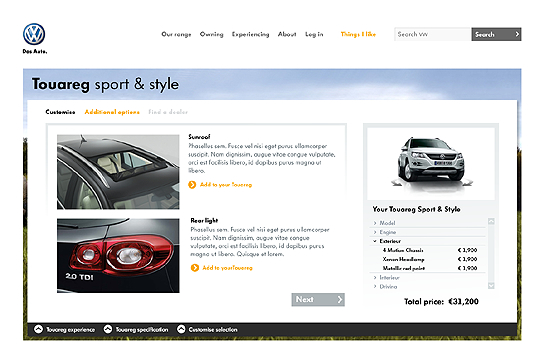Open the Experiencing menu
The image size is (544, 363).
click(x=250, y=34)
